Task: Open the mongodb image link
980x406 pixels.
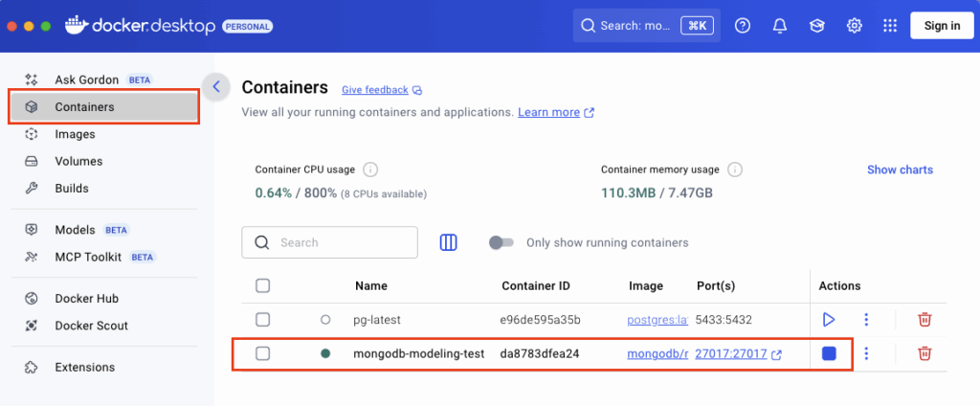Action: click(657, 354)
